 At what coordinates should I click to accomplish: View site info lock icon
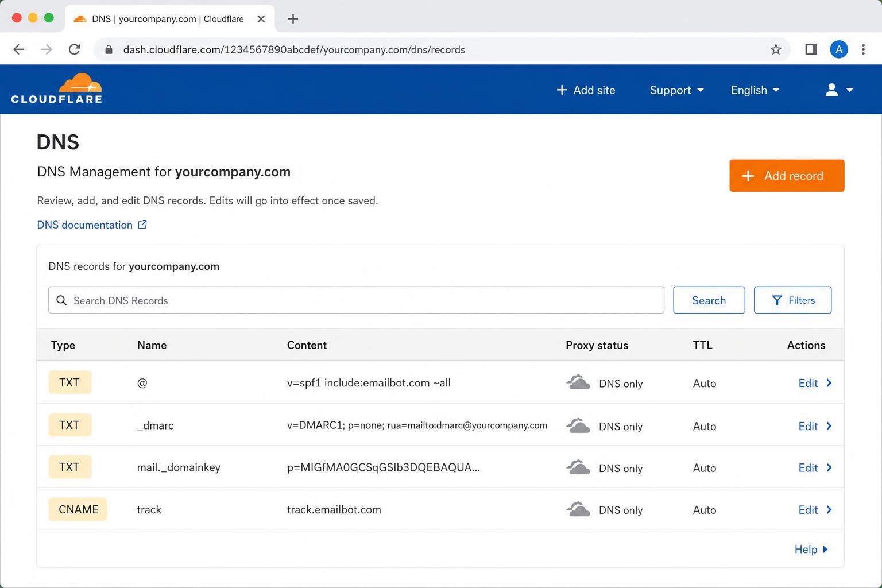tap(109, 49)
